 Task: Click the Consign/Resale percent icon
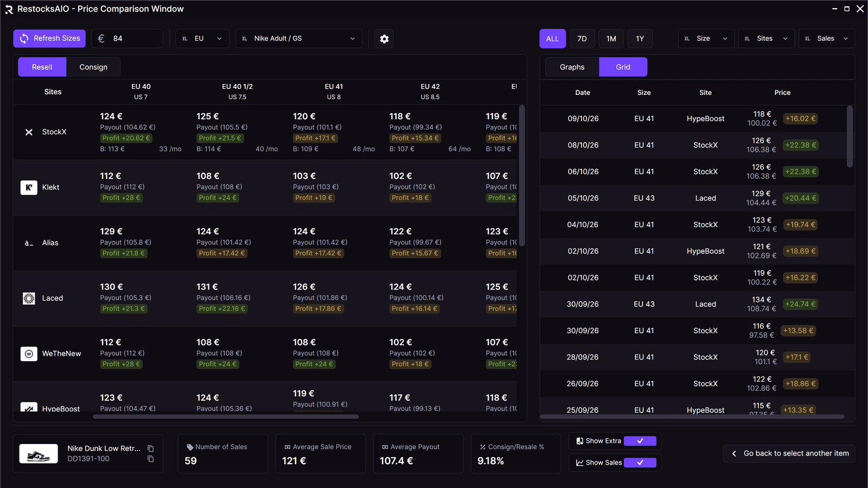(482, 447)
